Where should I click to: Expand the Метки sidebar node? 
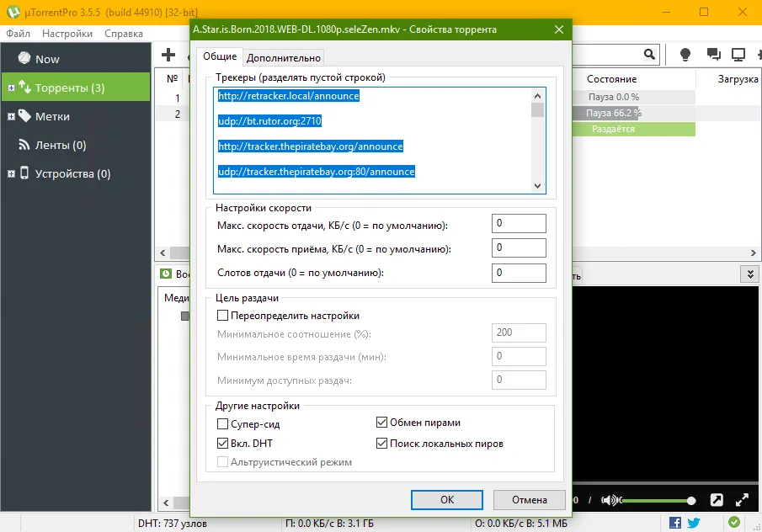point(11,117)
